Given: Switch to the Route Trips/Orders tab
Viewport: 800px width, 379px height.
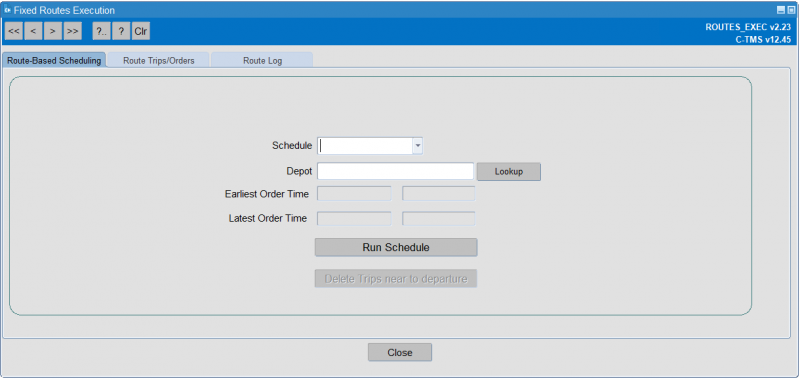Looking at the screenshot, I should tap(159, 60).
